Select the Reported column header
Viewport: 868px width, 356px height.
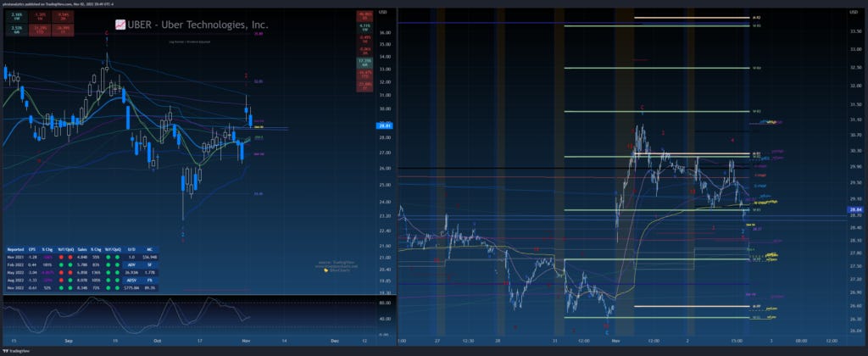(15, 250)
